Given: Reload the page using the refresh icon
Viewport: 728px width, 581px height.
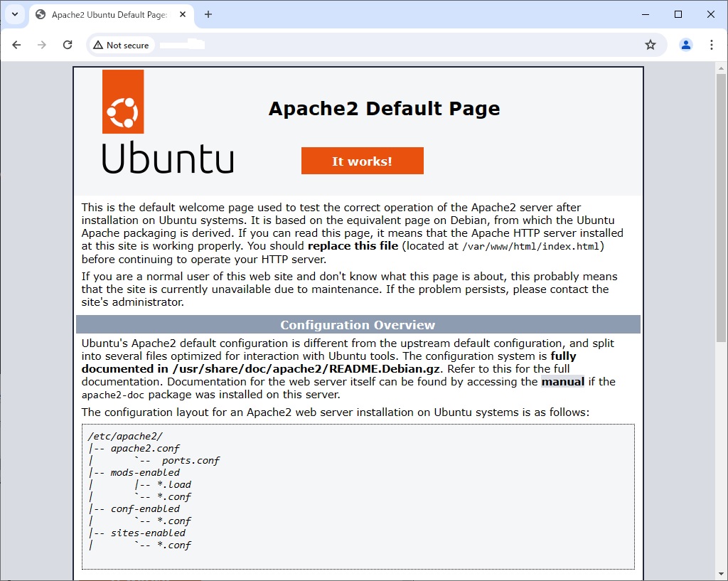Looking at the screenshot, I should 68,44.
